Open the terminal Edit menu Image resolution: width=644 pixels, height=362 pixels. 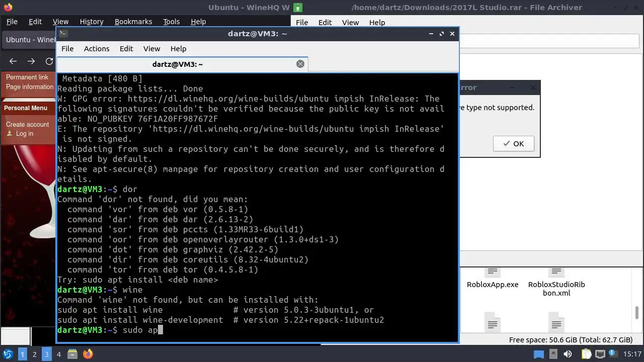pos(126,49)
